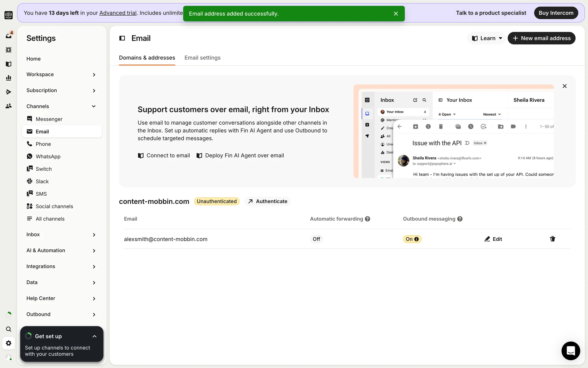Open the Intercom chat messenger bubble
The height and width of the screenshot is (368, 588).
point(571,351)
